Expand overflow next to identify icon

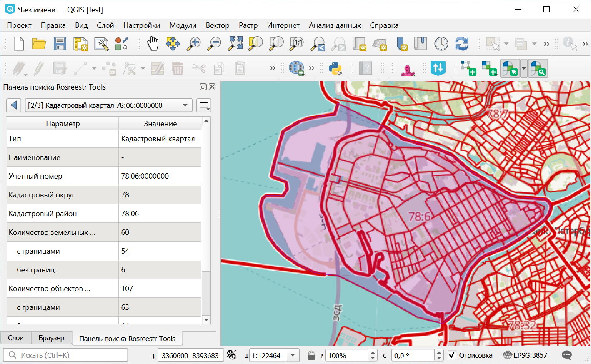pos(585,43)
